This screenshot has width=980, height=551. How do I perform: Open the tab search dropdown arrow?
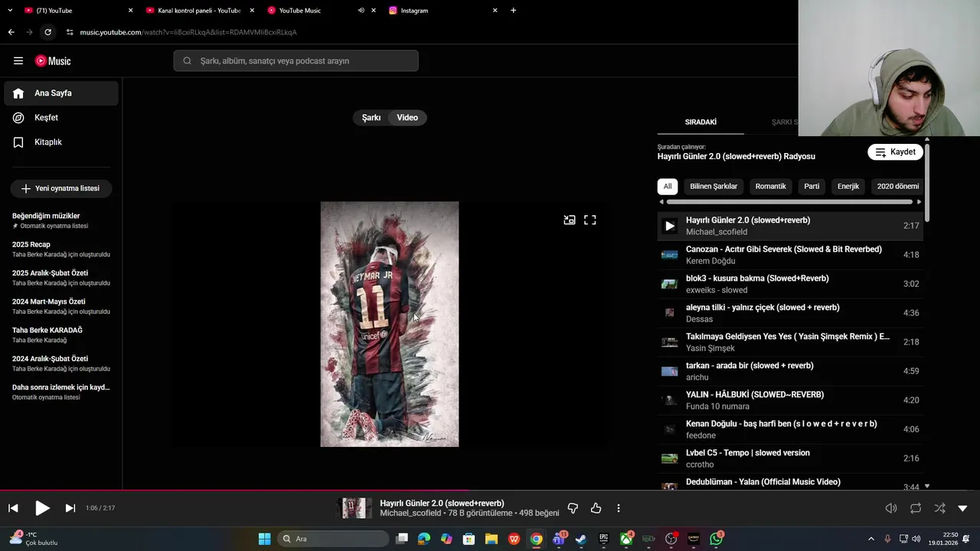point(9,11)
